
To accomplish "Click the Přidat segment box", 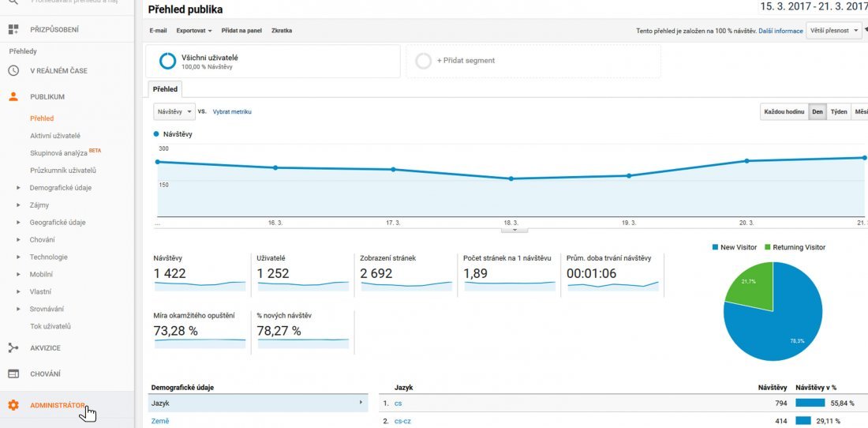I will [x=533, y=61].
